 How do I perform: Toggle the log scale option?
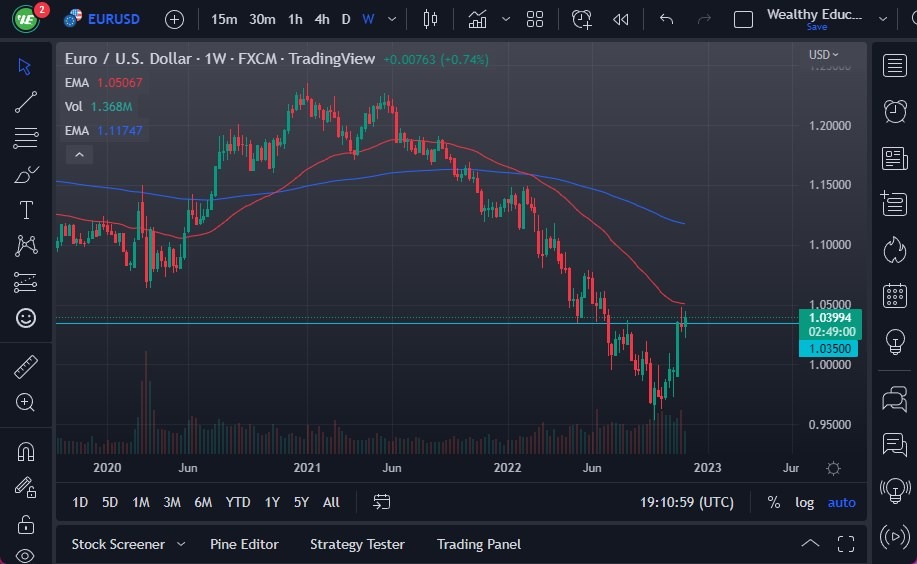pos(804,502)
